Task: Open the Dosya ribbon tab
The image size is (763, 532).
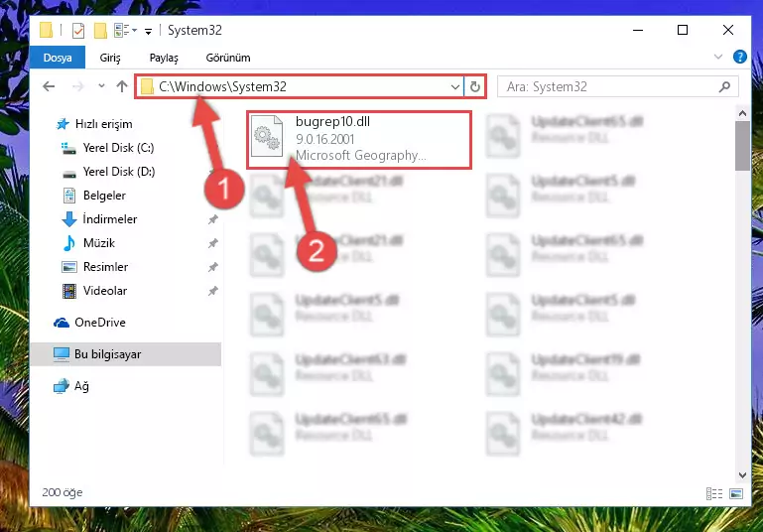Action: (58, 58)
